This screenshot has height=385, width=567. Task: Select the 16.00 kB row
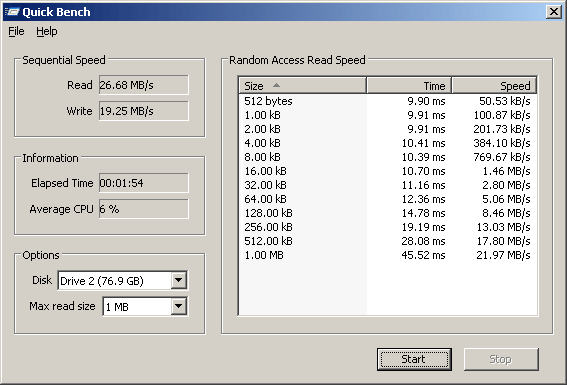point(388,171)
